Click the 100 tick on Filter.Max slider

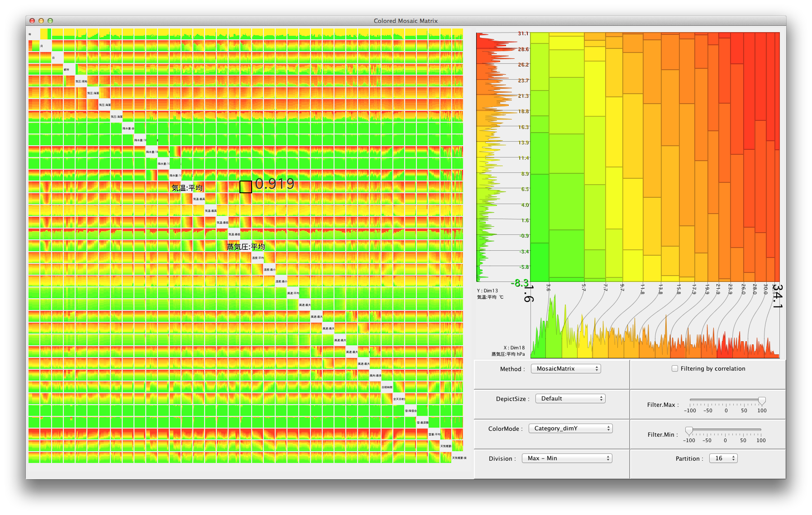coord(762,410)
